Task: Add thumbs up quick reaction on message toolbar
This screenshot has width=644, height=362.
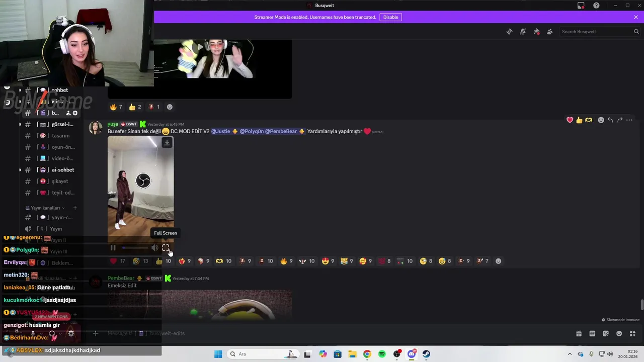Action: coord(579,120)
